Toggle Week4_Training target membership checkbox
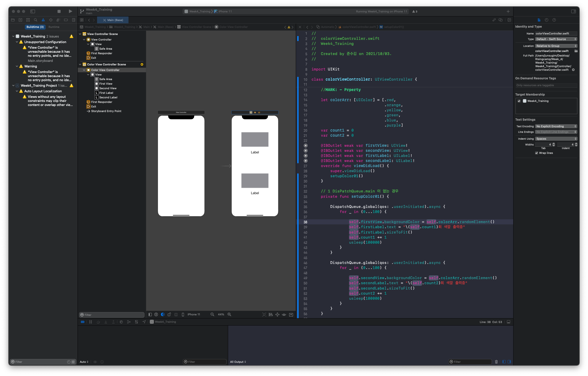The image size is (588, 376). coord(519,101)
